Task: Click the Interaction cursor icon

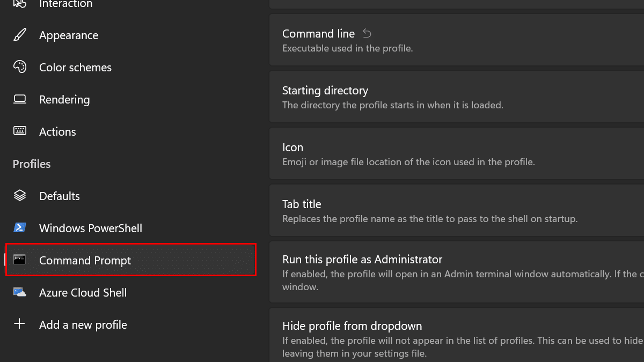Action: (20, 4)
